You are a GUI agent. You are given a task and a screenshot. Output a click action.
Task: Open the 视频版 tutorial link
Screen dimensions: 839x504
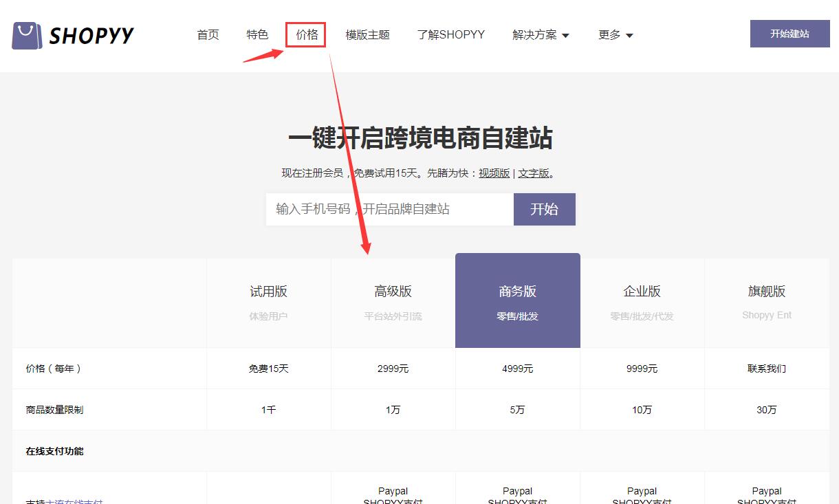(494, 173)
